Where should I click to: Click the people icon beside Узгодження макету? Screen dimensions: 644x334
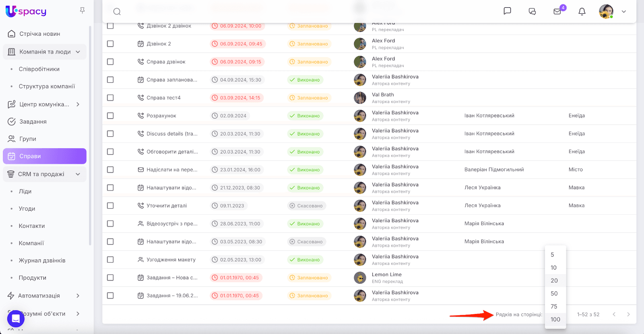[140, 260]
